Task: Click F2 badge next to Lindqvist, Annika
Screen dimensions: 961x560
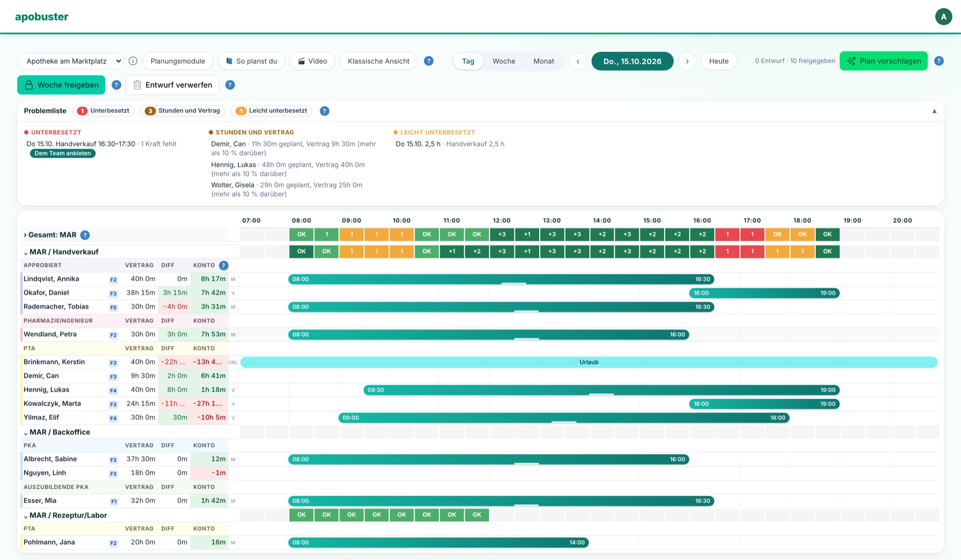Action: point(113,279)
